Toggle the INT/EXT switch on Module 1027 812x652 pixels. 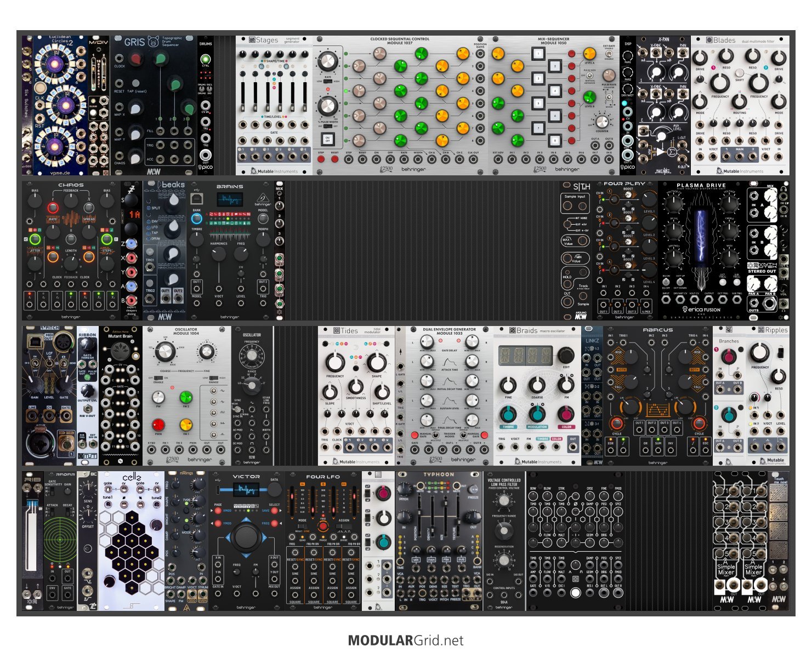tap(327, 126)
